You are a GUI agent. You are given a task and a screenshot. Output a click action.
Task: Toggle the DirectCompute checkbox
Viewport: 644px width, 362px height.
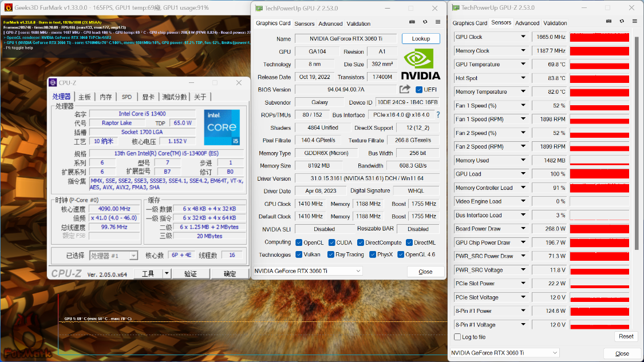pos(361,242)
